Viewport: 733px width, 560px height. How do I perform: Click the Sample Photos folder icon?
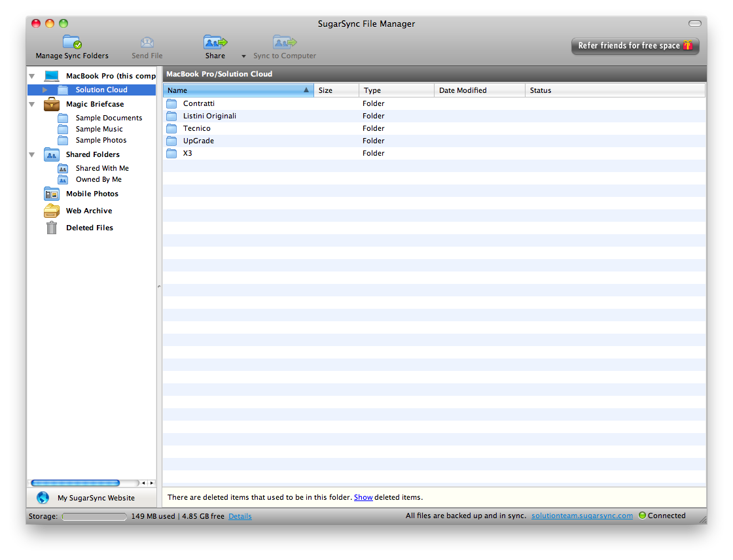tap(63, 140)
